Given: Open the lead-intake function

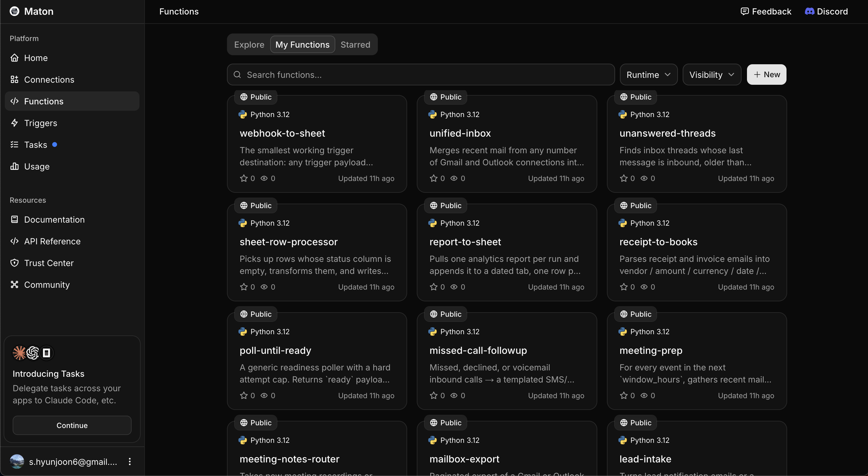Looking at the screenshot, I should tap(697, 449).
